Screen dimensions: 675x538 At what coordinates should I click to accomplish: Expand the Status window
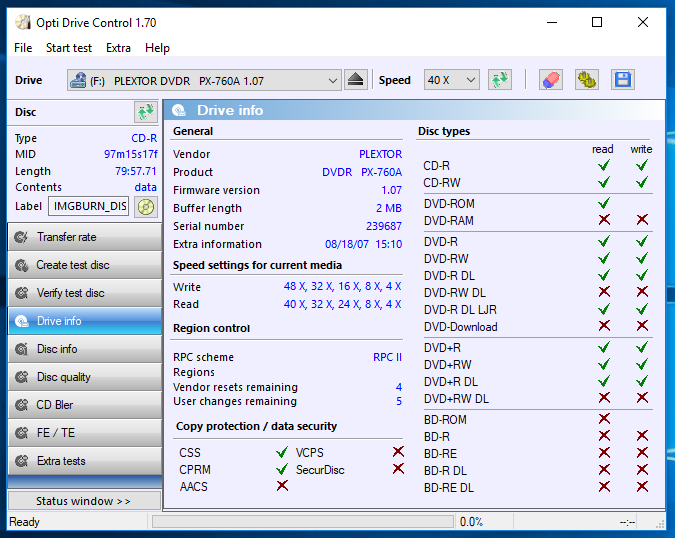pos(84,501)
